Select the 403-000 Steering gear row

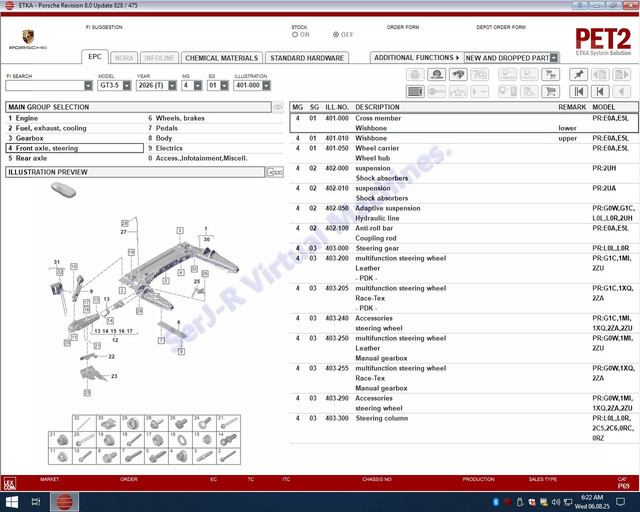pos(464,248)
